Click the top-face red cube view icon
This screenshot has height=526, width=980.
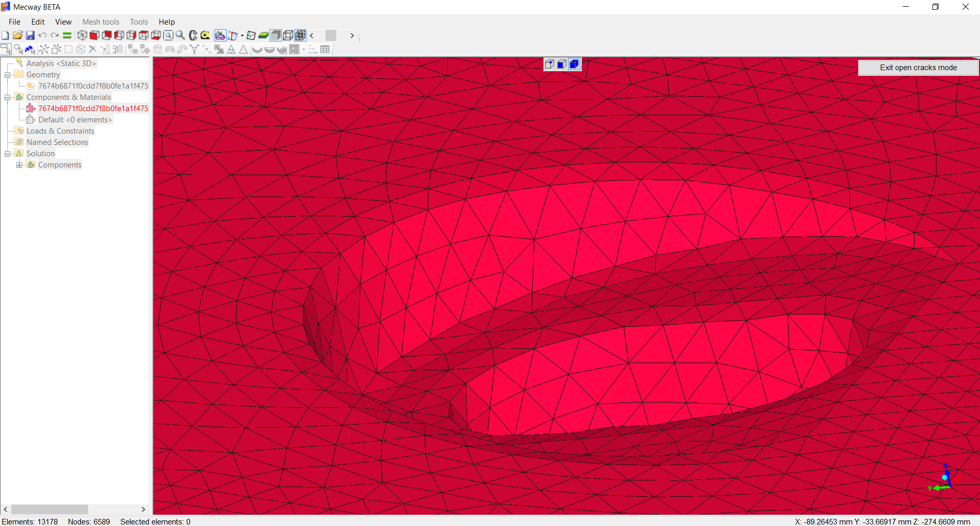click(143, 35)
